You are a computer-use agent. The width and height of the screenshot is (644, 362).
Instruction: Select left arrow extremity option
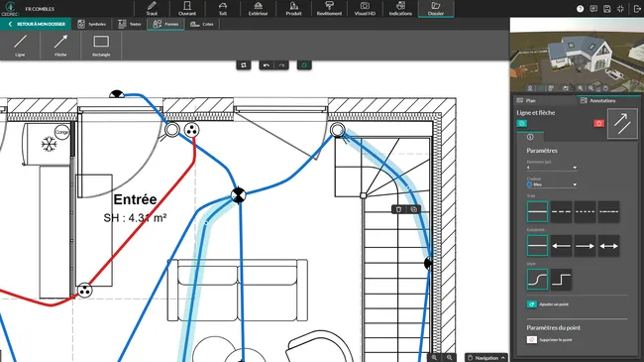click(561, 246)
